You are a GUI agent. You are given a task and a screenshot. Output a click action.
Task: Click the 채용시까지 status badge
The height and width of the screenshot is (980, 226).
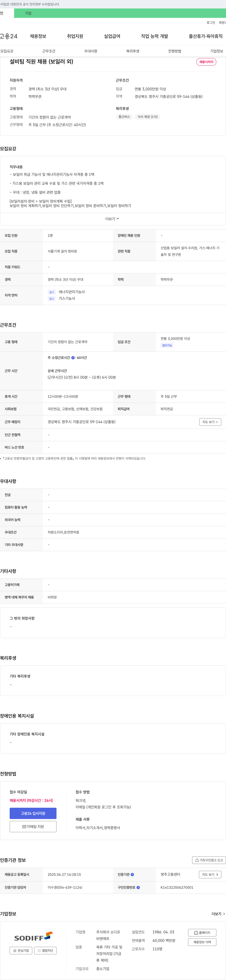(206, 62)
